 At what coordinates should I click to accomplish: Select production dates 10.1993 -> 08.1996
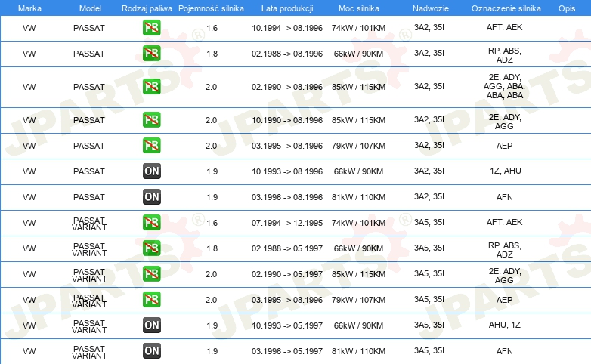click(287, 171)
